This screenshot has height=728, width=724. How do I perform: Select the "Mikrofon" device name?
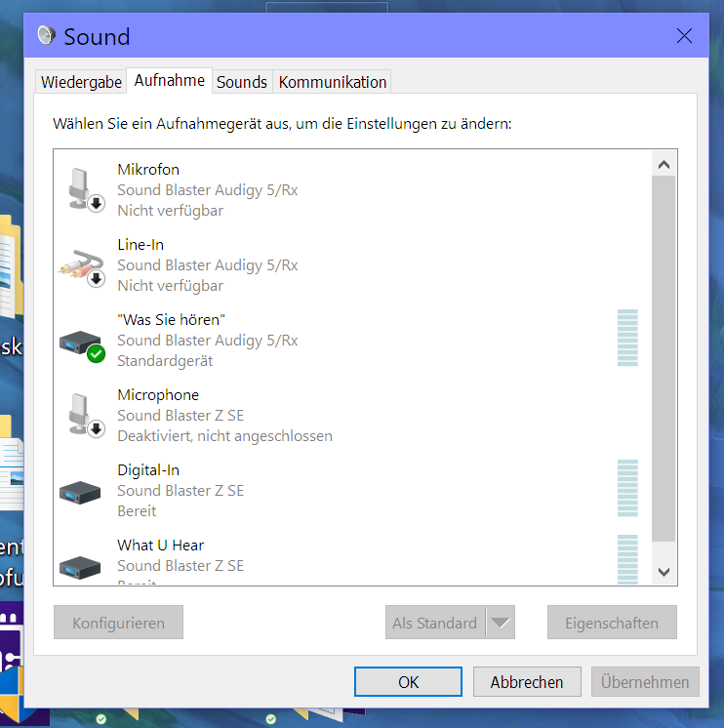coord(148,170)
